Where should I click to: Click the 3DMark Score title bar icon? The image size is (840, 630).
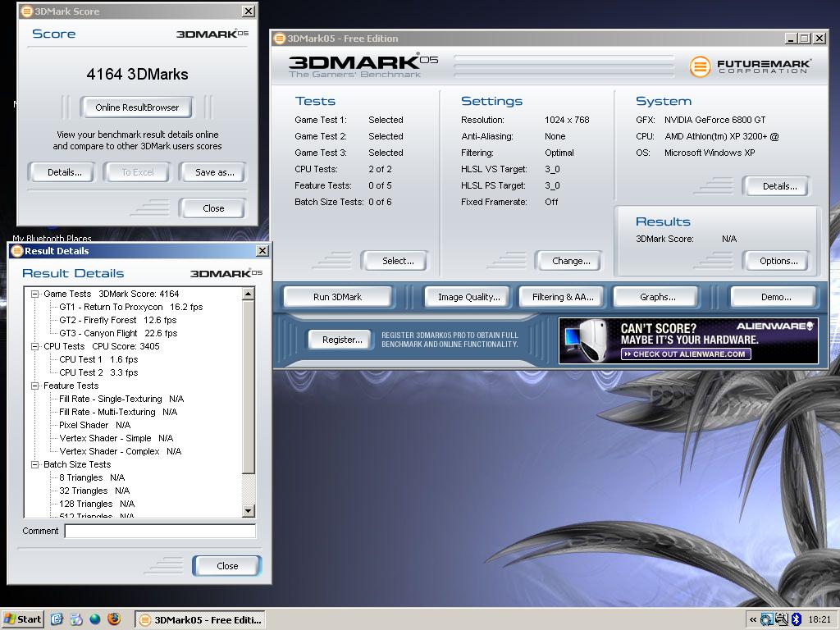(x=27, y=11)
